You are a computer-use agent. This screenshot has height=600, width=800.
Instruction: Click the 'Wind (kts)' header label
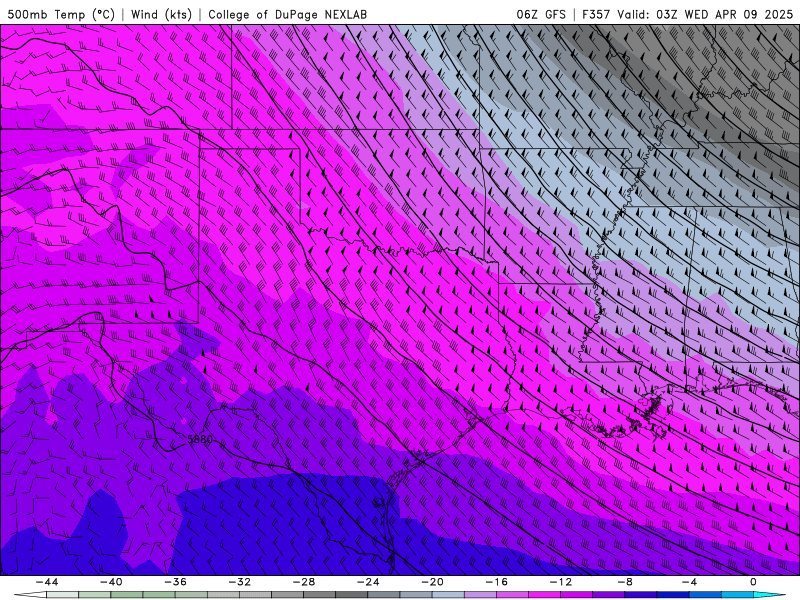(x=161, y=14)
